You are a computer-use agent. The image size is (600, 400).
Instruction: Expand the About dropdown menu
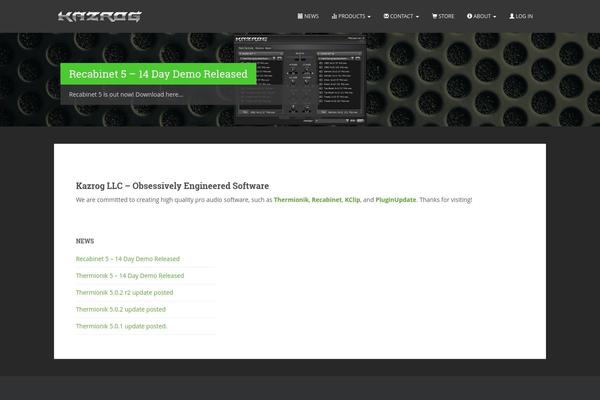(481, 16)
